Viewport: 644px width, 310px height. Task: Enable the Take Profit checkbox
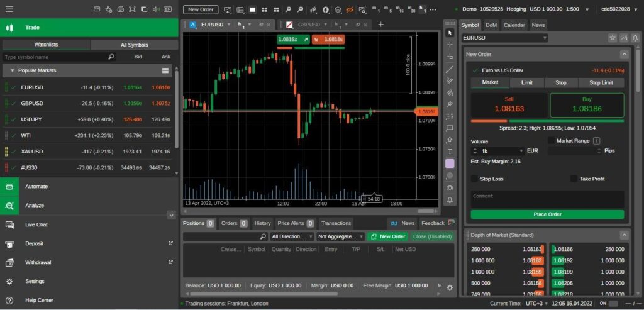click(574, 179)
